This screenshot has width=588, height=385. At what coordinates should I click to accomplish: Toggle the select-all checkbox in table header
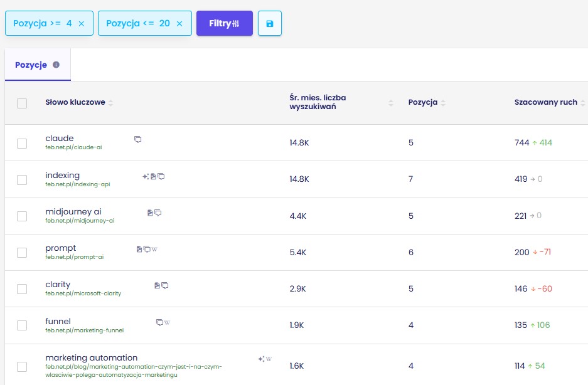(22, 103)
